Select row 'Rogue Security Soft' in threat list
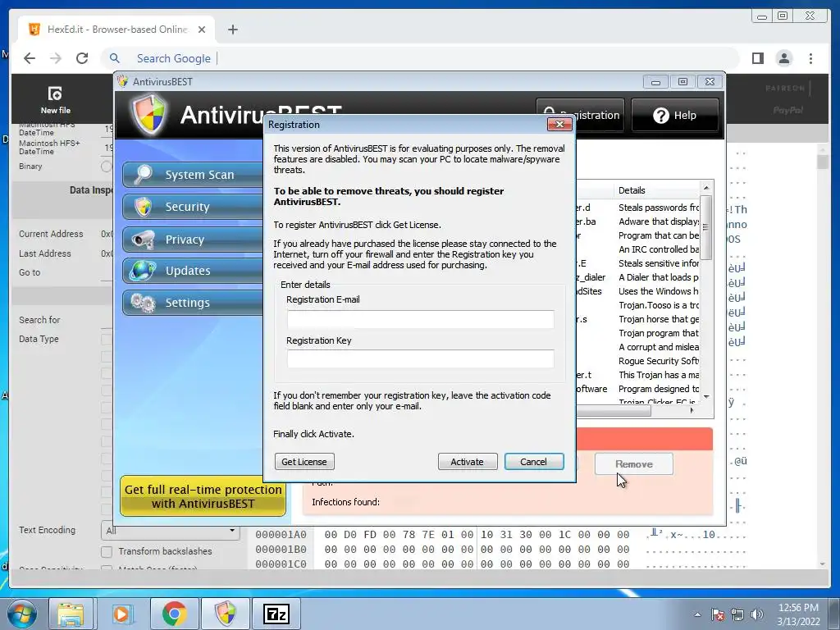 (x=659, y=361)
